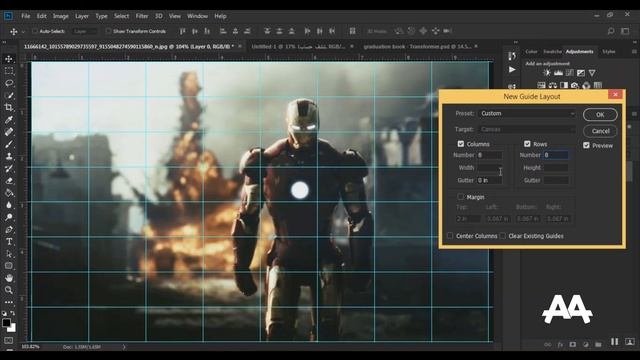Toggle the Preview checkbox
The height and width of the screenshot is (360, 640).
tap(587, 145)
